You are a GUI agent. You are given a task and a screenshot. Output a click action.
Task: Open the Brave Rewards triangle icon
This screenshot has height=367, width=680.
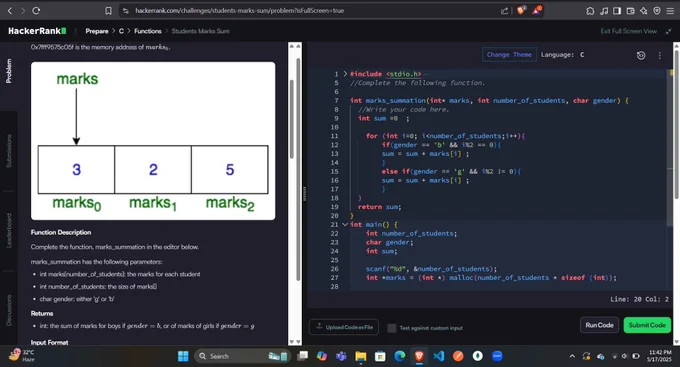click(537, 10)
